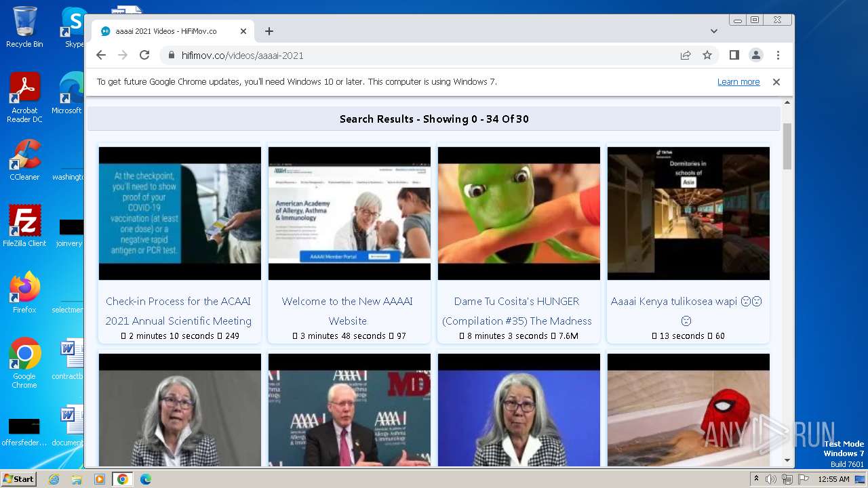
Task: Go back using Chrome back arrow
Action: click(x=101, y=56)
